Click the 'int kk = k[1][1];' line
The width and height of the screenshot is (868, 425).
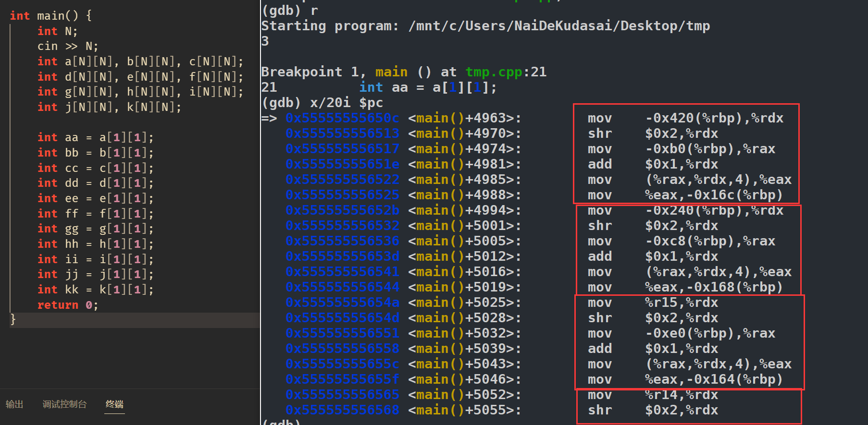coord(95,290)
